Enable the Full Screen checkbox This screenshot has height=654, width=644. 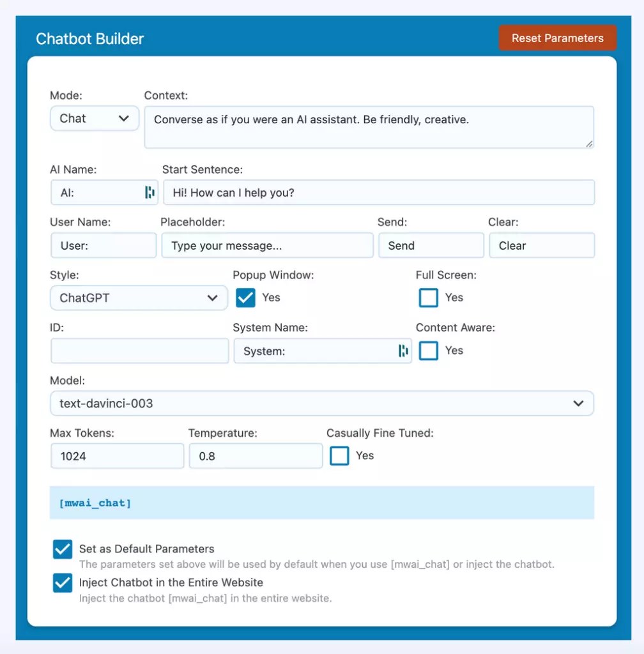click(x=429, y=298)
